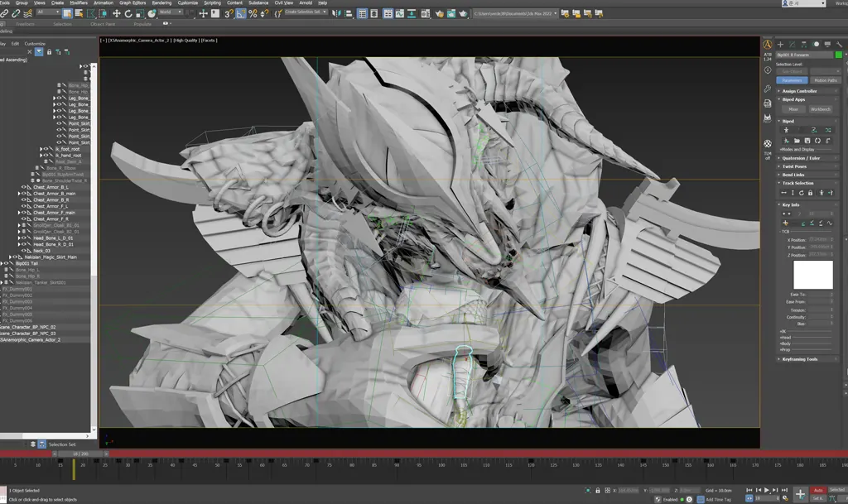
Task: Click the X Position input field
Action: click(821, 239)
